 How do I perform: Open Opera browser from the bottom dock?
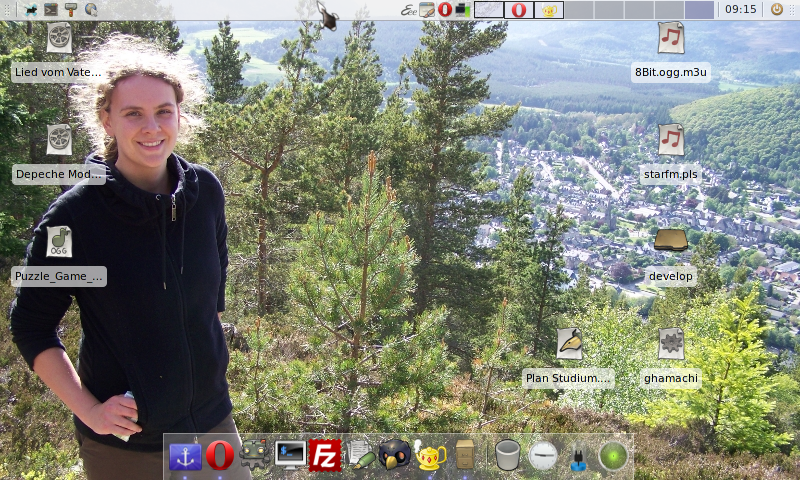click(x=221, y=456)
